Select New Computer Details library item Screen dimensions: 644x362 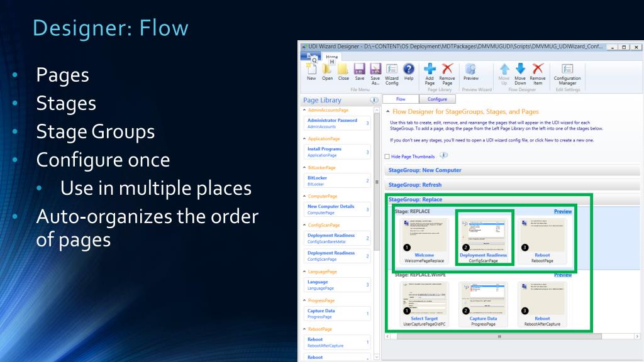pos(337,209)
